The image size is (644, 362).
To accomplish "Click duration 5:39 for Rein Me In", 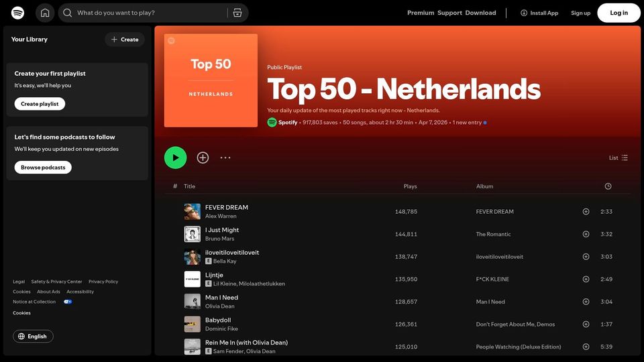I will pyautogui.click(x=606, y=347).
